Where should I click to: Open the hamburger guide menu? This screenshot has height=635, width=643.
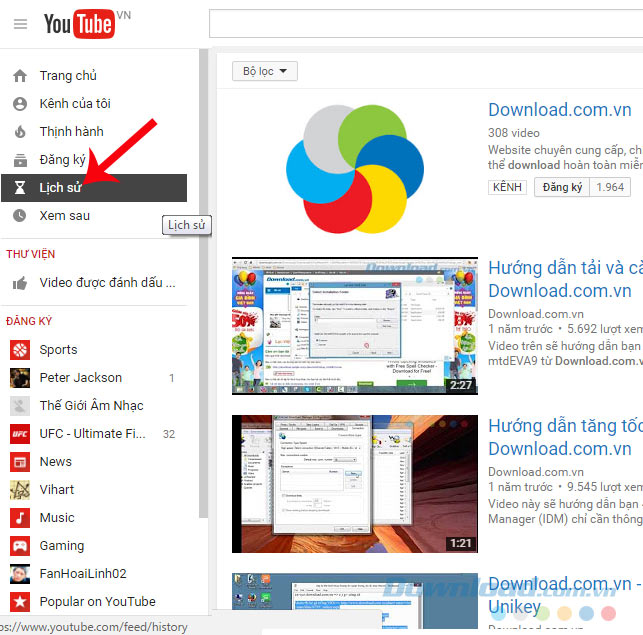(20, 24)
